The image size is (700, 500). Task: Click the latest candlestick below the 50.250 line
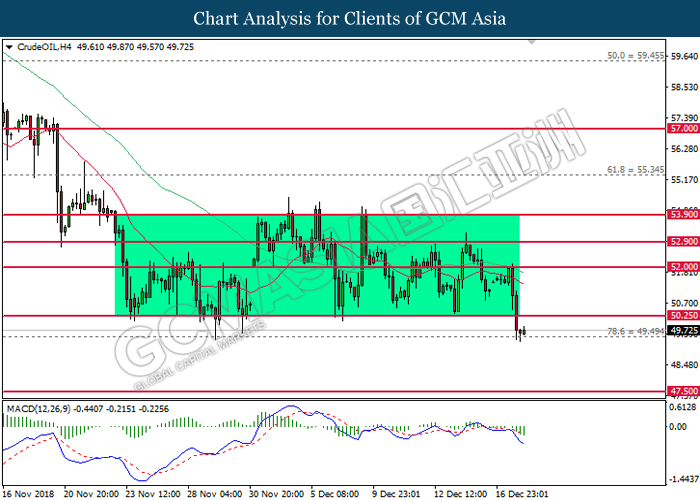pyautogui.click(x=524, y=331)
